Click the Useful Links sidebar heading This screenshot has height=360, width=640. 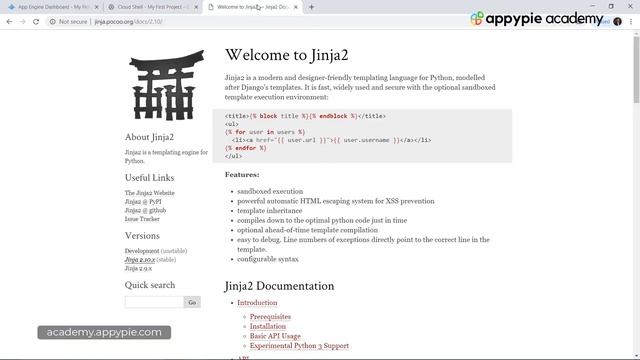pos(149,178)
